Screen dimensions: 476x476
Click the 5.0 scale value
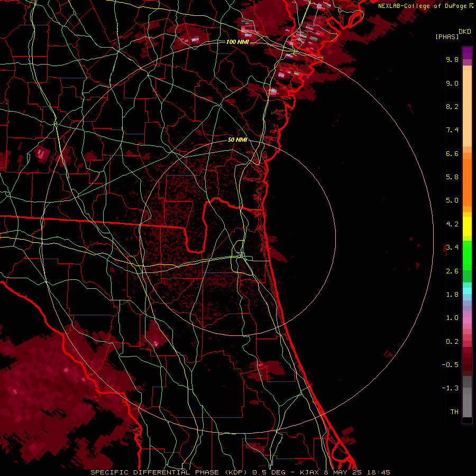[x=452, y=200]
